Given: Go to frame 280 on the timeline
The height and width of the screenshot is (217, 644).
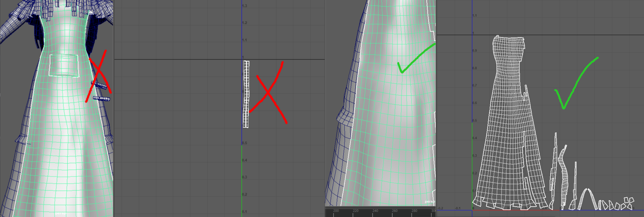Looking at the screenshot, I should coord(414,211).
